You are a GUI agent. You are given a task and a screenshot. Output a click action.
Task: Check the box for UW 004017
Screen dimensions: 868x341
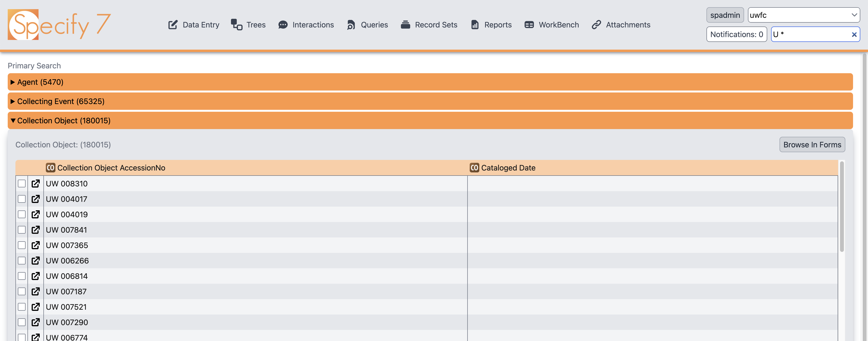(x=22, y=199)
